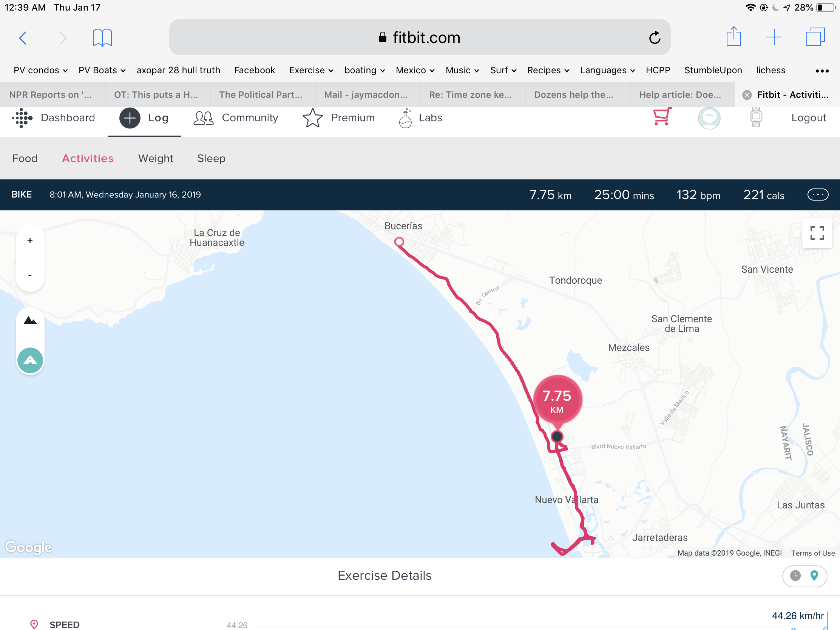840x630 pixels.
Task: Open the map Terms of Use link
Action: click(x=813, y=553)
